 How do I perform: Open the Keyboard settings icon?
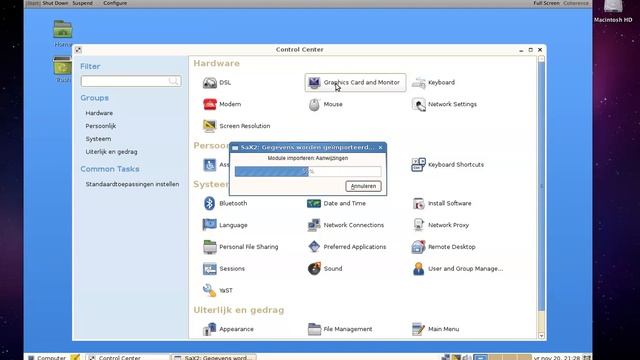[x=433, y=82]
